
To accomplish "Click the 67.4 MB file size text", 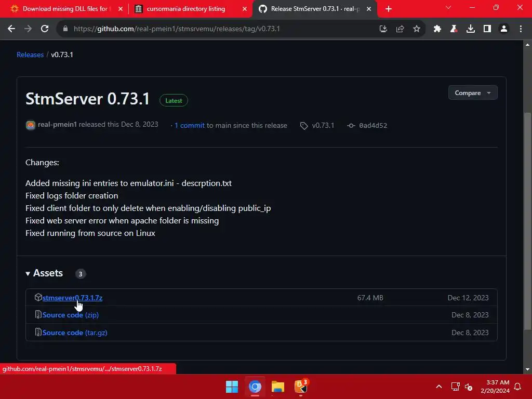I will point(370,298).
